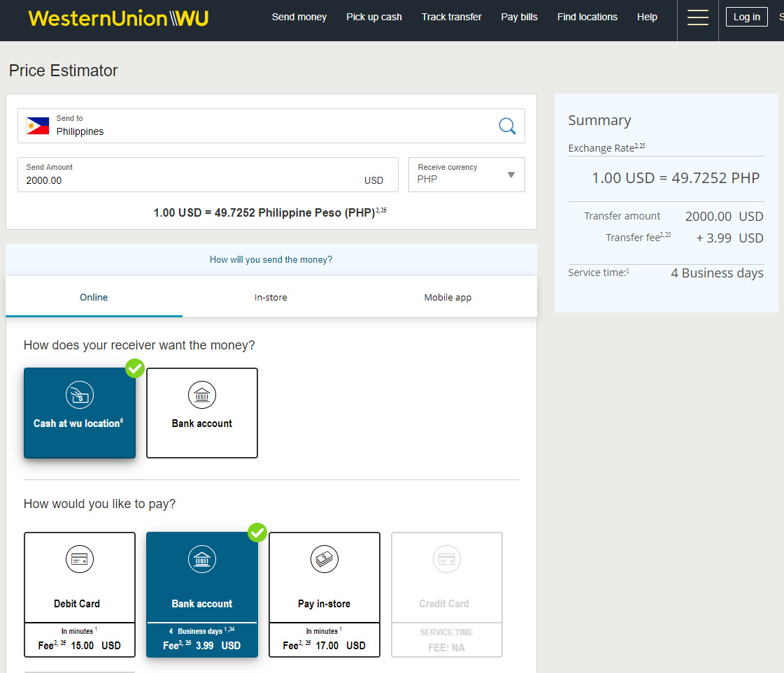
Task: Click the Log in button
Action: click(x=746, y=17)
